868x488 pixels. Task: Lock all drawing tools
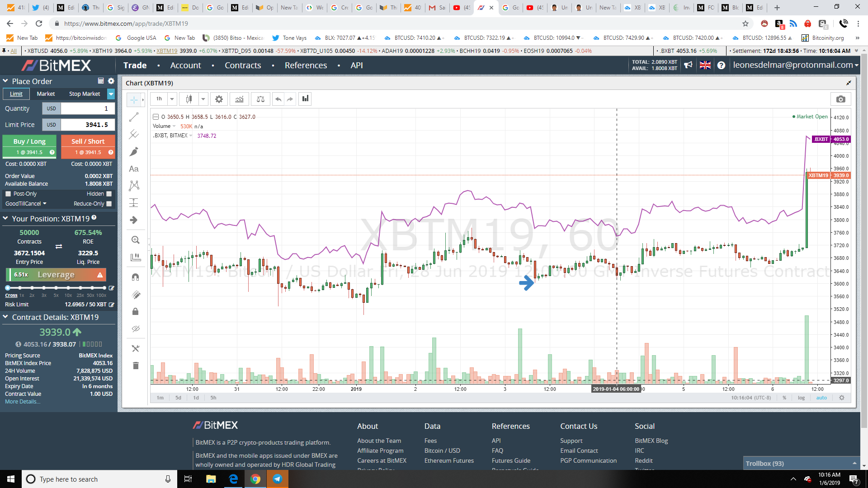[x=135, y=312]
